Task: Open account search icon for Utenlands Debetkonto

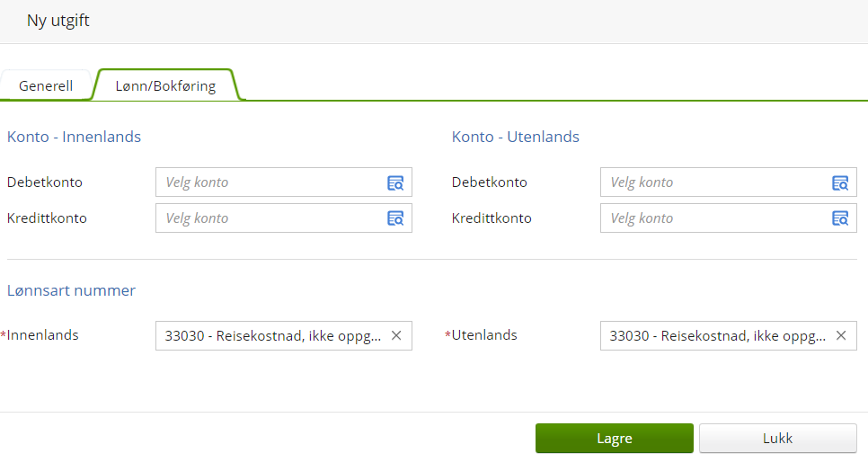Action: pyautogui.click(x=840, y=182)
